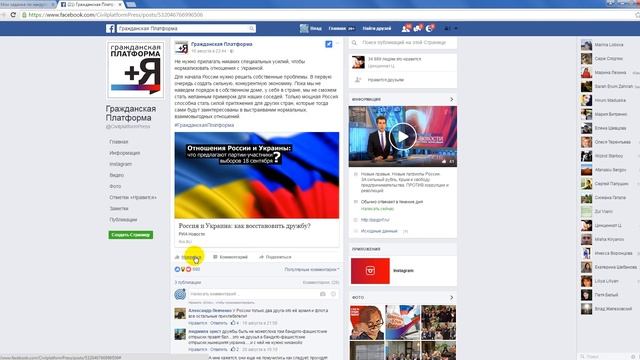Click the green Создать Страницу button
Screen dimensions: 640x360
pos(131,235)
